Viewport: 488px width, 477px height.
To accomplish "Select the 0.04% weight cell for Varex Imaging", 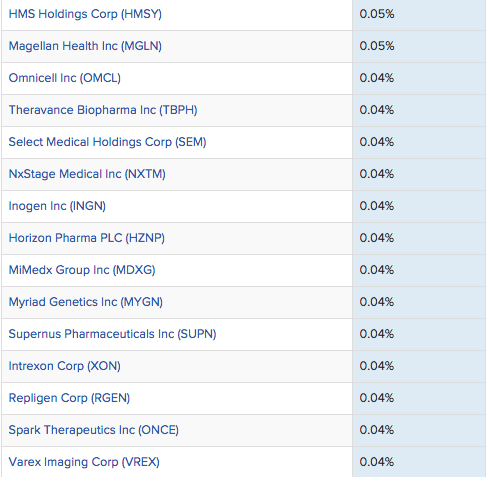I will 419,462.
